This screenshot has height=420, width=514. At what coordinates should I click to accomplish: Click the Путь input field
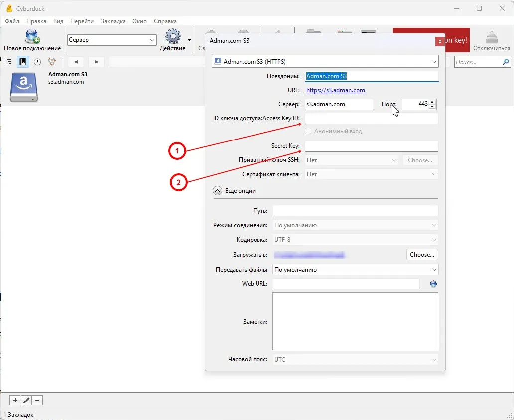point(355,210)
